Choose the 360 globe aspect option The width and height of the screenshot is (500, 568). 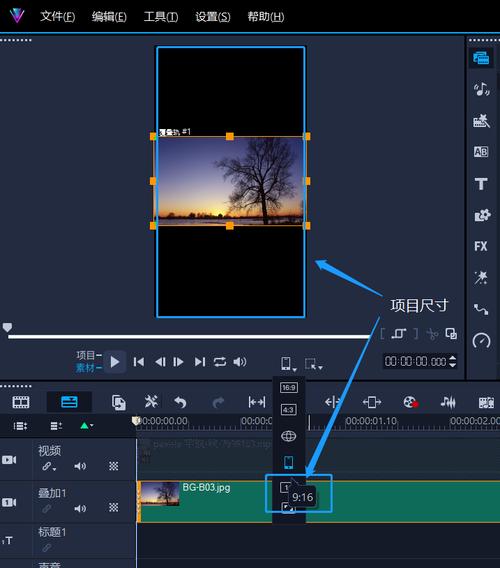pos(288,436)
